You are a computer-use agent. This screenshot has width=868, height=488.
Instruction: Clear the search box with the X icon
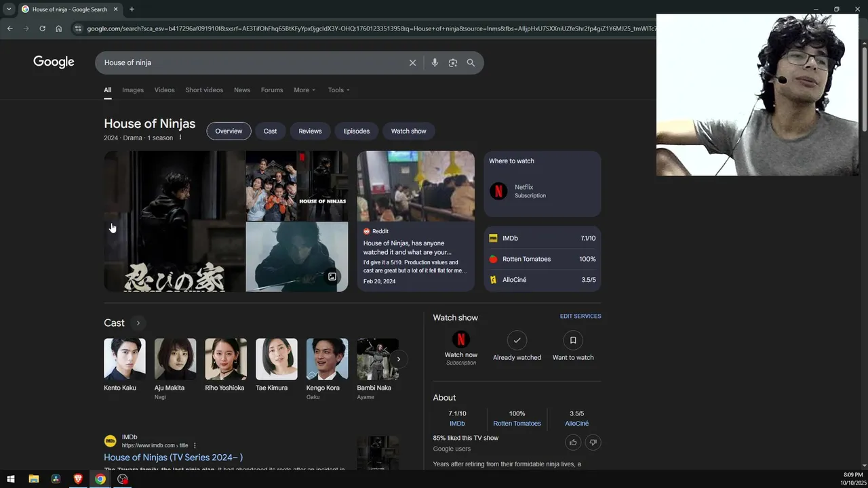coord(412,62)
